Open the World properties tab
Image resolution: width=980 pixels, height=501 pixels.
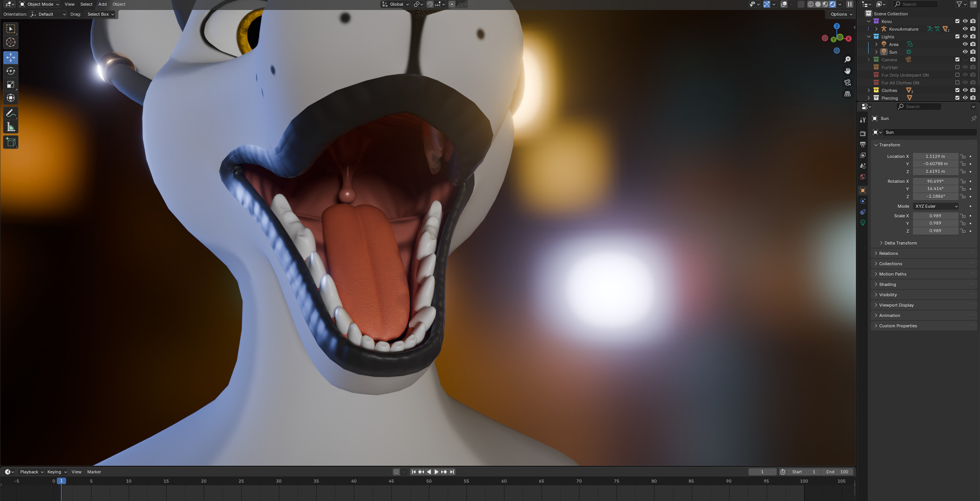[862, 177]
